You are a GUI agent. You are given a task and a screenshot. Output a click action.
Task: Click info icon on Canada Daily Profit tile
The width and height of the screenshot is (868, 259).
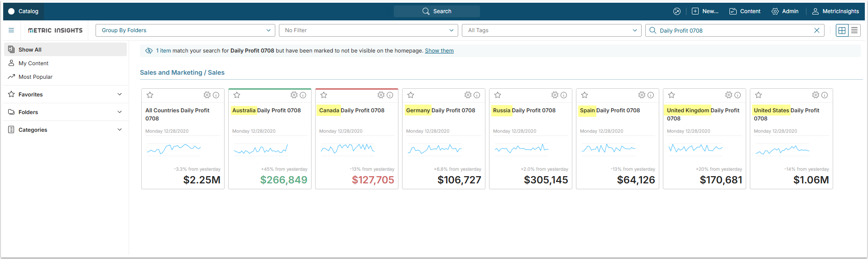[390, 95]
